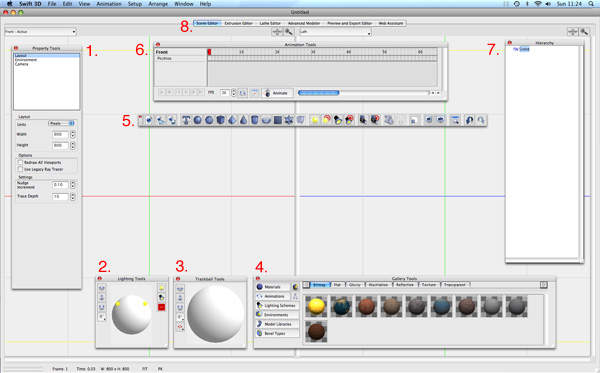This screenshot has width=600, height=373.
Task: Add point light in Lighting Tools panel
Action: pyautogui.click(x=161, y=288)
